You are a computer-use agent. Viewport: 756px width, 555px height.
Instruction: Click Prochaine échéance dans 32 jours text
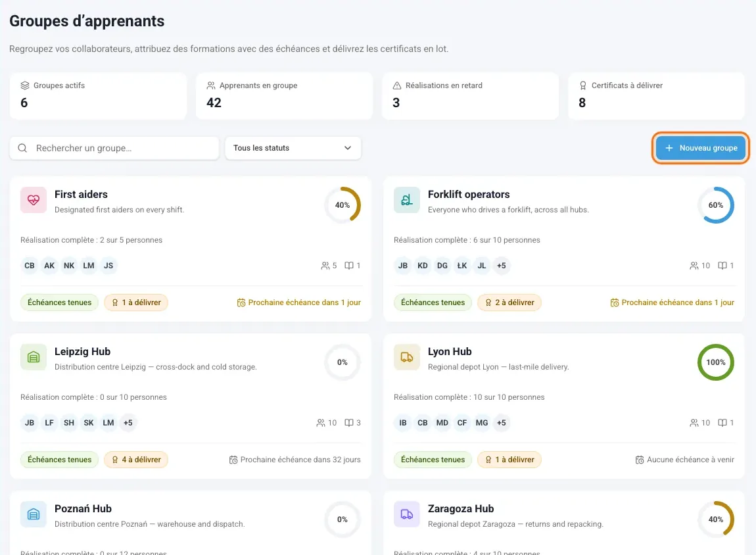tap(300, 460)
